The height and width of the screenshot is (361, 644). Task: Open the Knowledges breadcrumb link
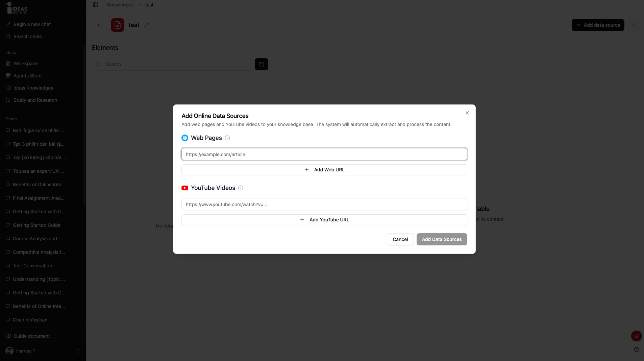pos(120,5)
